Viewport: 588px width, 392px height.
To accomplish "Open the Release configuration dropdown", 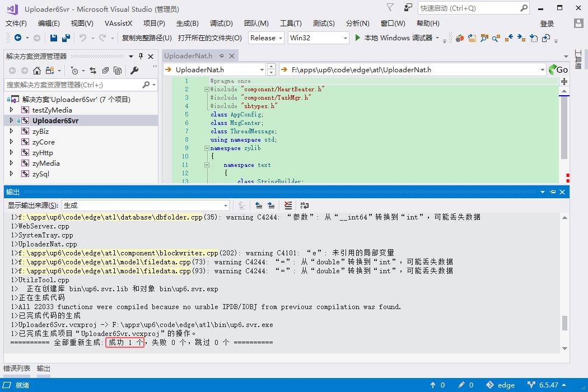I will tap(266, 38).
